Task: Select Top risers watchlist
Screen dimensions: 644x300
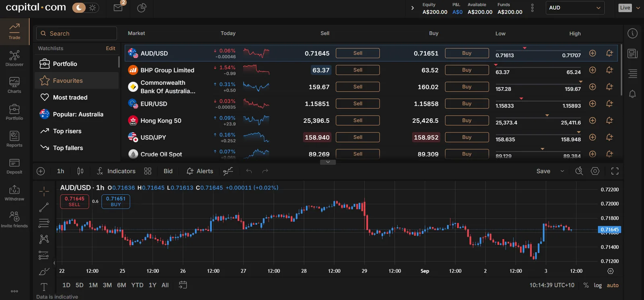Action: [x=76, y=131]
